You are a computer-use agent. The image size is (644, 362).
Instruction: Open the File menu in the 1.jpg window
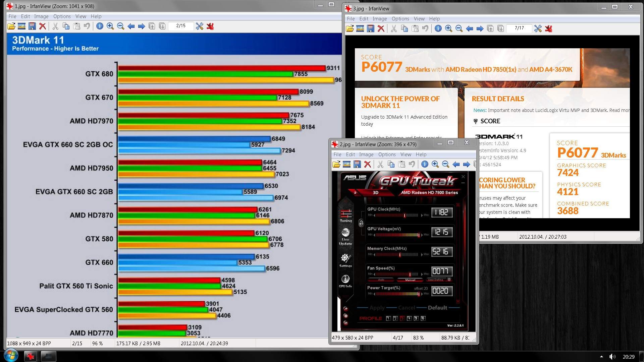(12, 16)
